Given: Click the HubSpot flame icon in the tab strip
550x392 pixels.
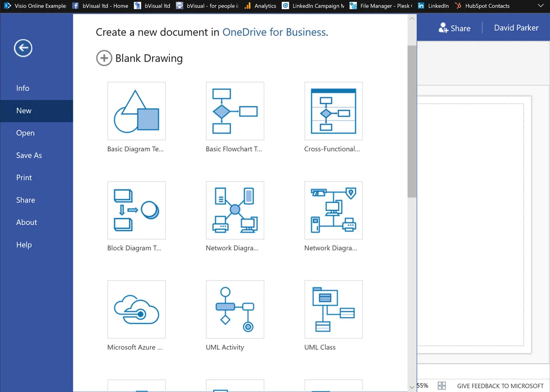Looking at the screenshot, I should click(457, 6).
